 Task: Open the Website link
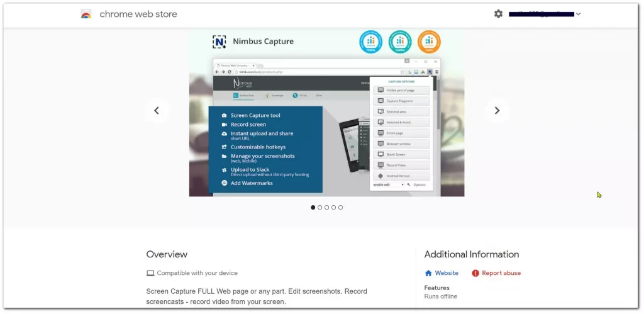click(x=447, y=273)
